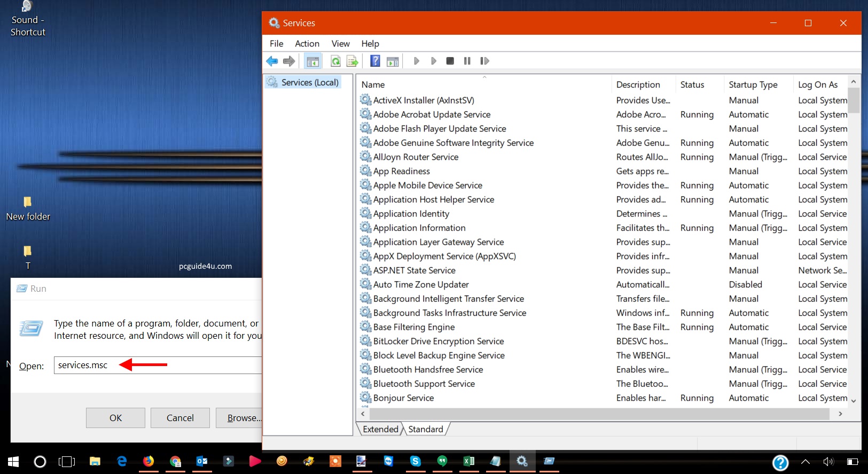Open the Action menu

pos(307,44)
